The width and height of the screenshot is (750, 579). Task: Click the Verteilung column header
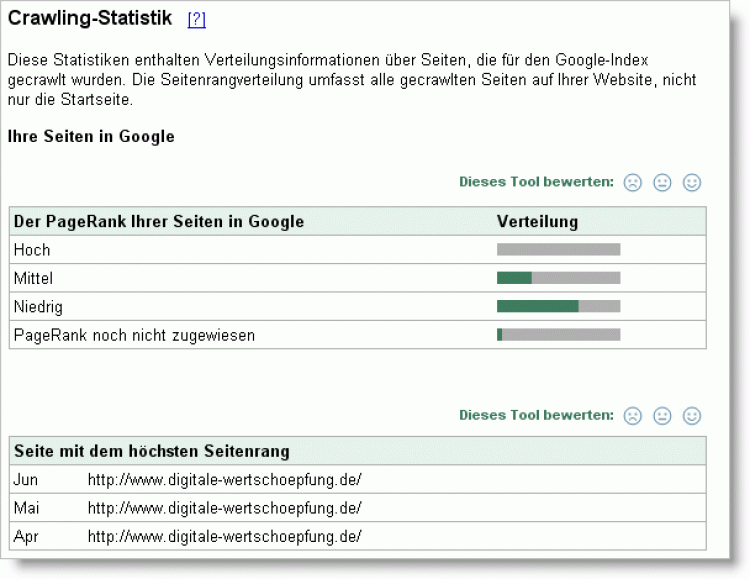(537, 221)
